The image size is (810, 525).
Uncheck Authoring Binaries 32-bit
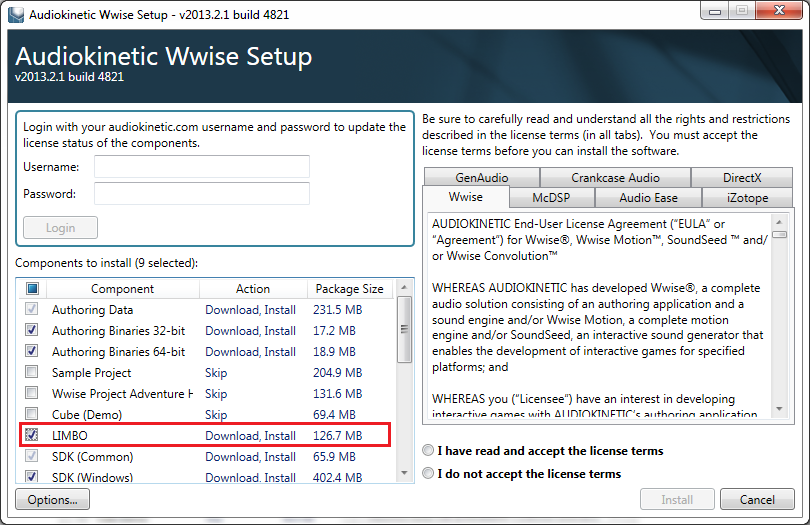click(32, 330)
